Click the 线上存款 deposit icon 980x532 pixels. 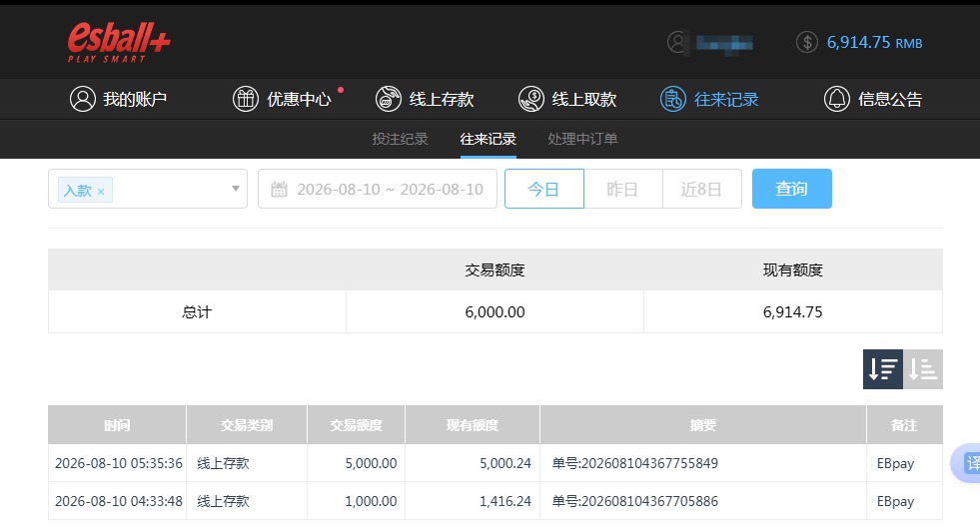point(389,99)
